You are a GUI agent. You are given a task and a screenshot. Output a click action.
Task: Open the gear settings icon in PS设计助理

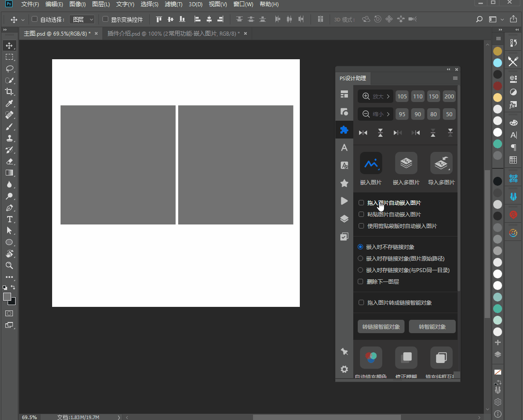click(344, 369)
